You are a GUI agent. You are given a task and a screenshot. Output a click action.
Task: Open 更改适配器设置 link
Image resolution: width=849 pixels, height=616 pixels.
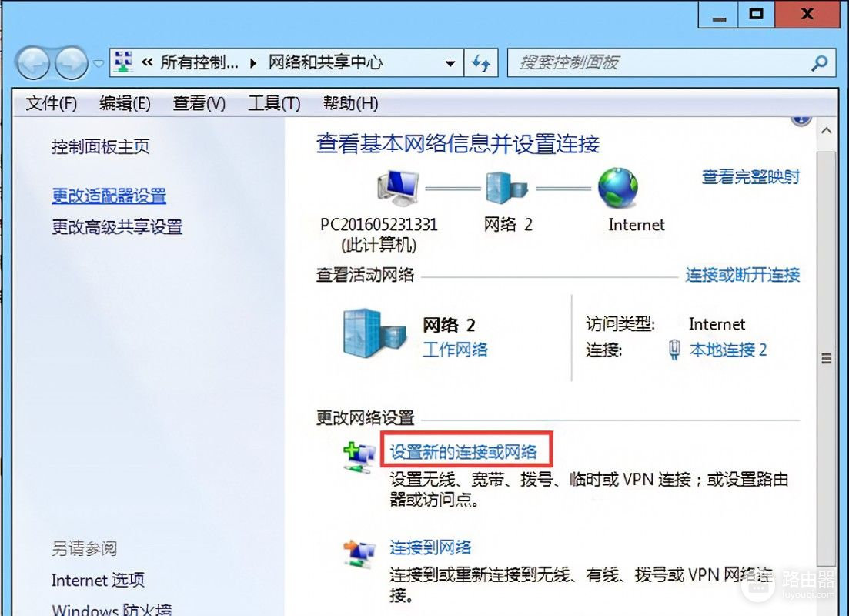[109, 196]
